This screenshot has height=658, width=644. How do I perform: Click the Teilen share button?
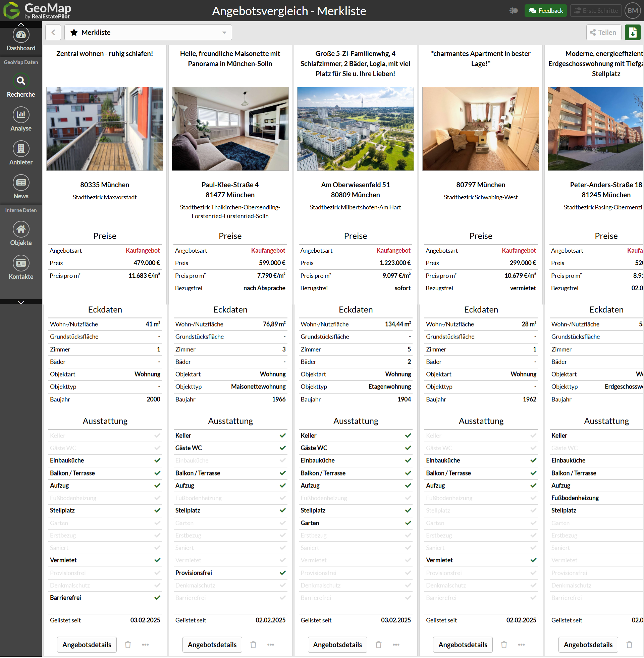tap(603, 33)
